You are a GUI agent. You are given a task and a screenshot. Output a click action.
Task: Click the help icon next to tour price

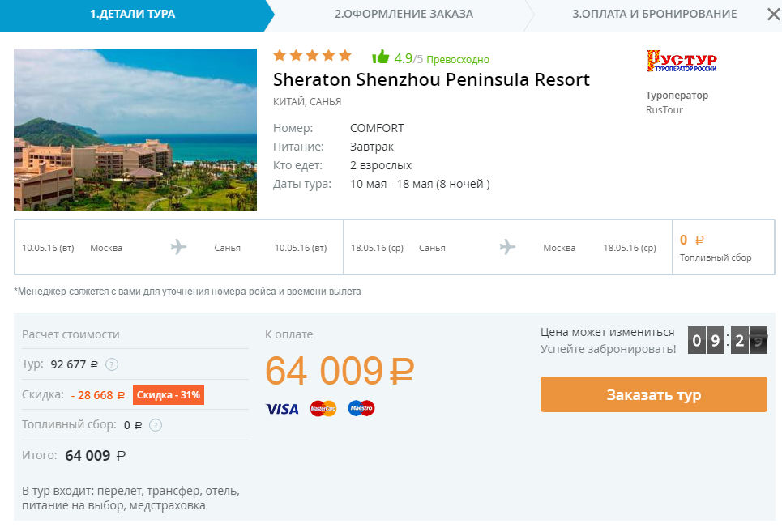[x=112, y=364]
